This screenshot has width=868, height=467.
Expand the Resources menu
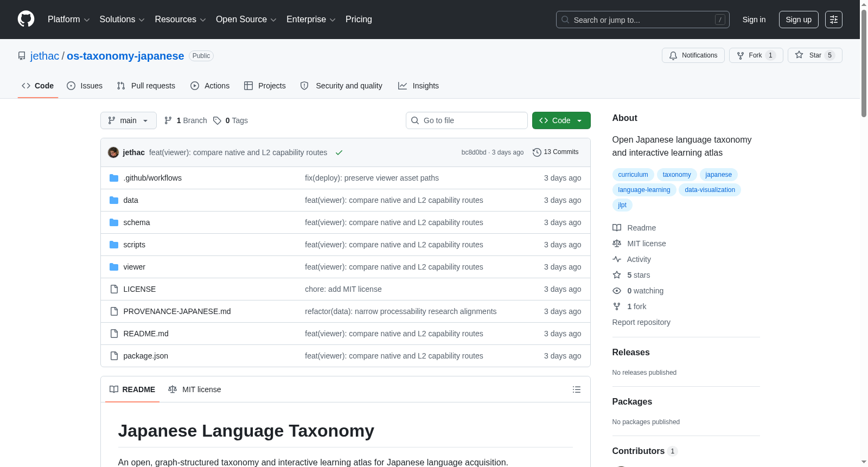[180, 20]
